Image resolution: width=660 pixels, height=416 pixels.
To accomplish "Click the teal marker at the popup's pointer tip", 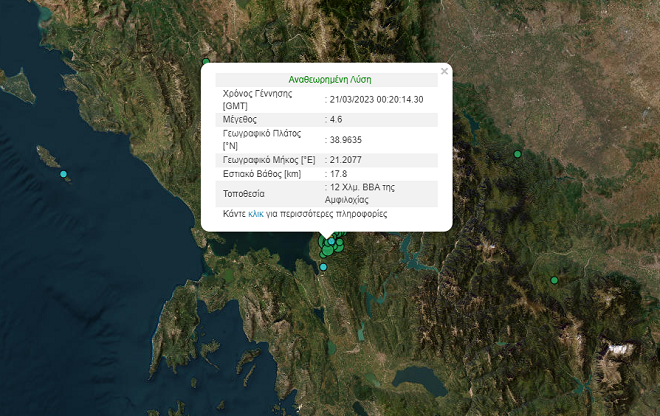I will 331,241.
